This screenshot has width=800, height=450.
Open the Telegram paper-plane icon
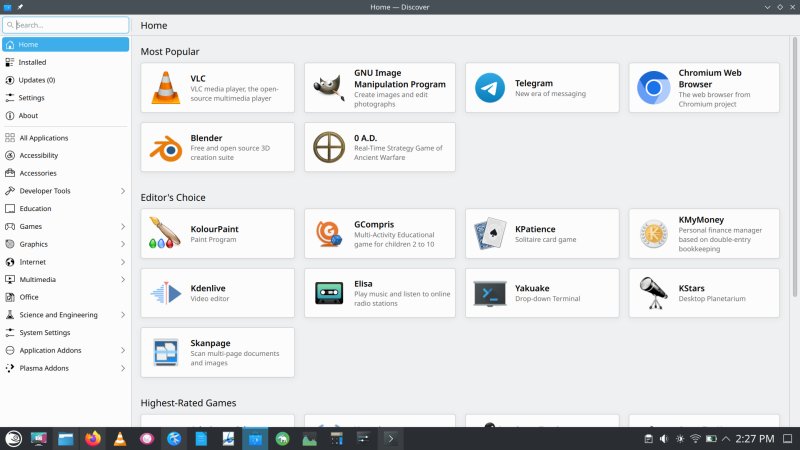(x=490, y=88)
